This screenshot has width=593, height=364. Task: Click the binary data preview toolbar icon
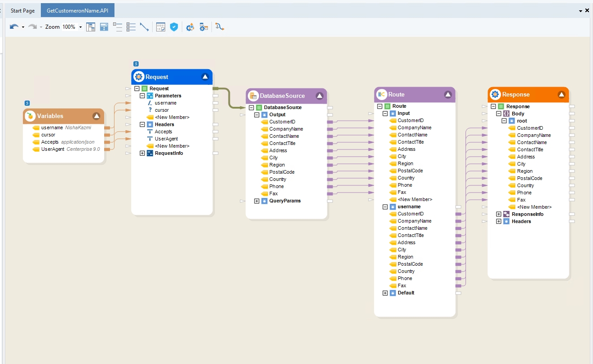coord(161,27)
